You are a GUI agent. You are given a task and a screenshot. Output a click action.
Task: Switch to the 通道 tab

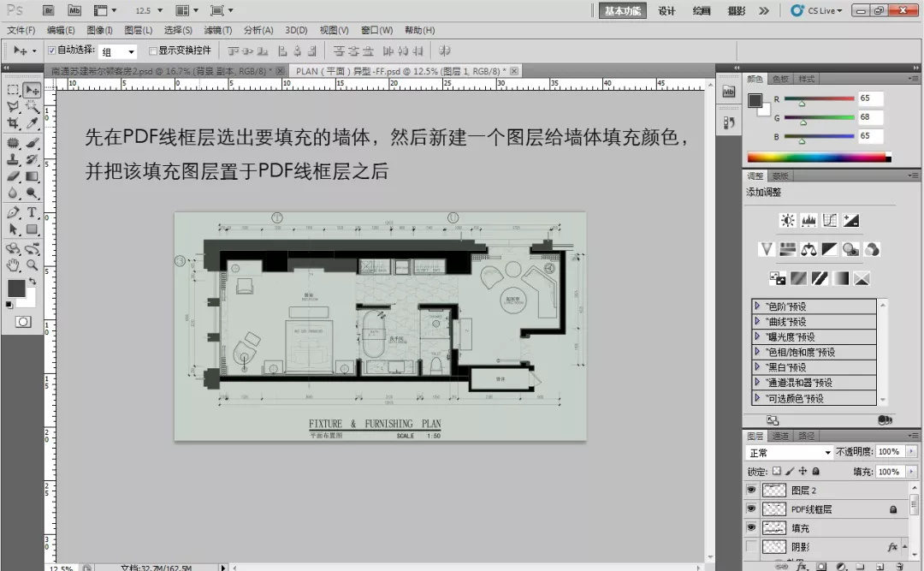click(780, 436)
